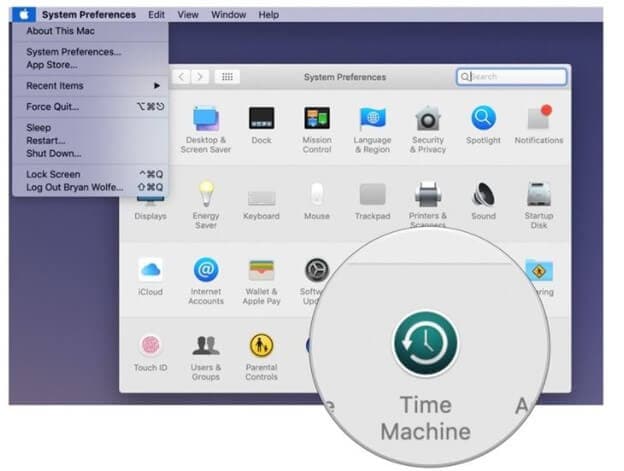This screenshot has height=471, width=624.
Task: Choose About This Mac
Action: pos(91,31)
